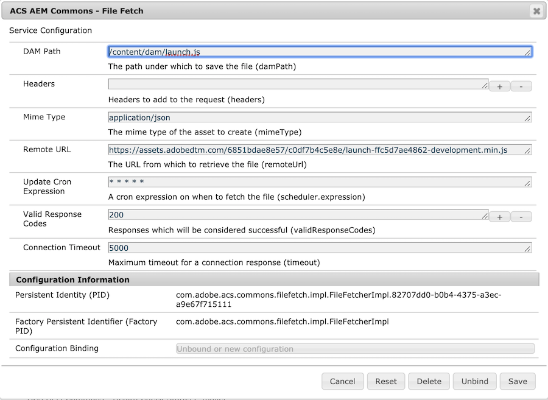548x400 pixels.
Task: Click the DAM Path field resize grip
Action: pos(527,53)
